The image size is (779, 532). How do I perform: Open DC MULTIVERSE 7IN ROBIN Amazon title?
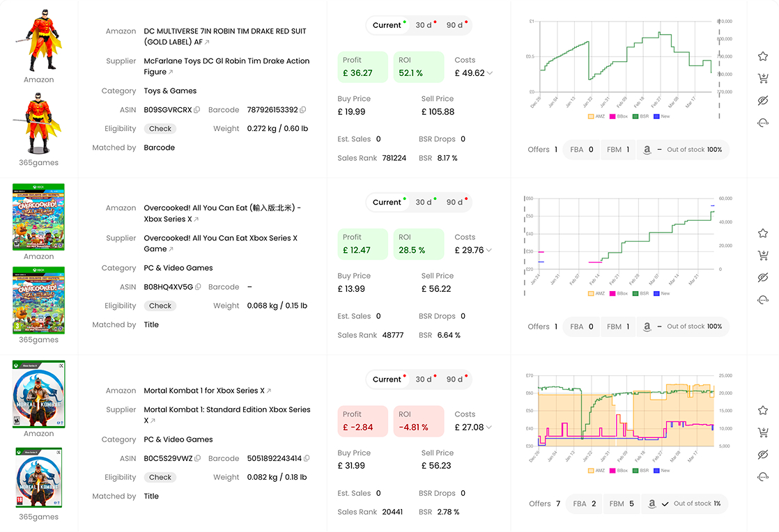[x=225, y=36]
